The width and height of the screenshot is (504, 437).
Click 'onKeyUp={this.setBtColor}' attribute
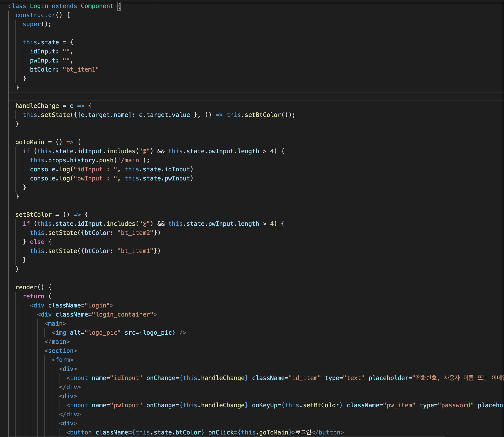point(297,405)
